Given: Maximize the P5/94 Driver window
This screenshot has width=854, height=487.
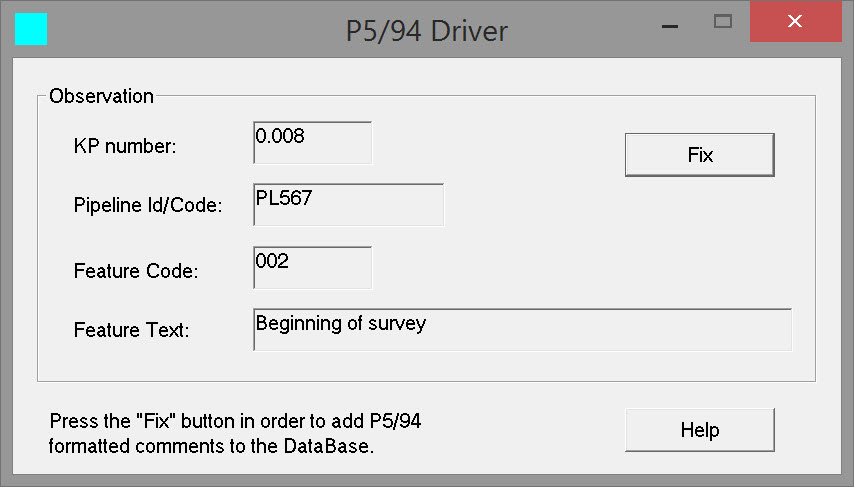Looking at the screenshot, I should [722, 21].
